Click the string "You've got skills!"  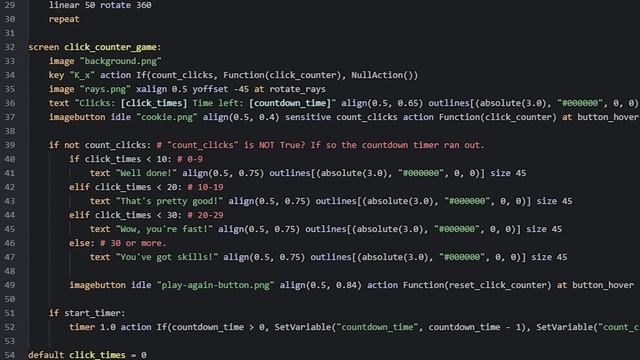point(167,257)
